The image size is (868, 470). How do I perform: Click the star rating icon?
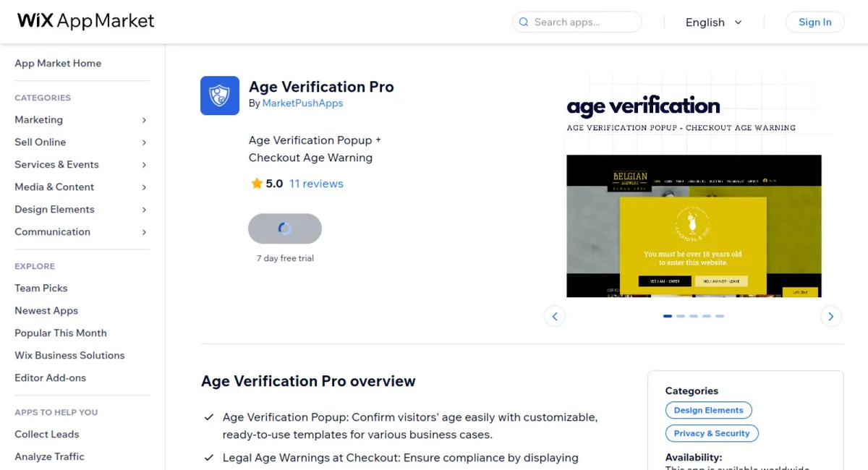click(x=256, y=183)
